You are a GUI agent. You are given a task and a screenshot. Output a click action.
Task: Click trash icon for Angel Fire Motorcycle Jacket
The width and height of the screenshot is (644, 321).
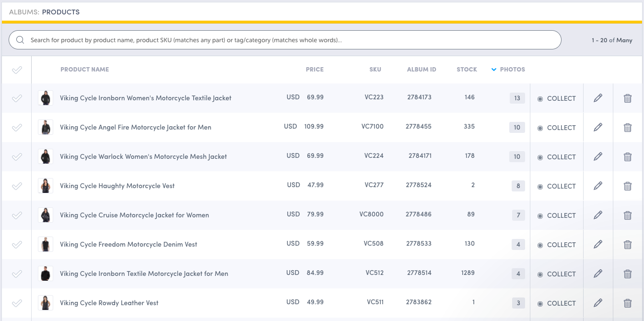coord(627,128)
